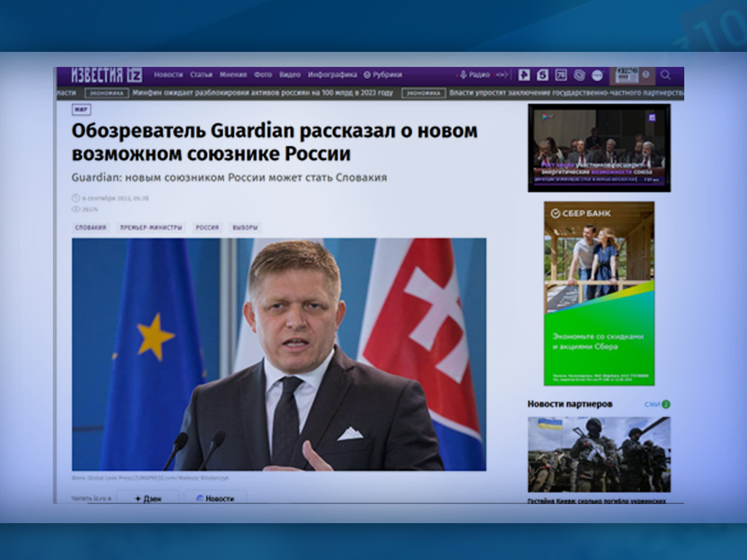This screenshot has width=747, height=560.
Task: Click the views counter eye icon
Action: point(76,210)
